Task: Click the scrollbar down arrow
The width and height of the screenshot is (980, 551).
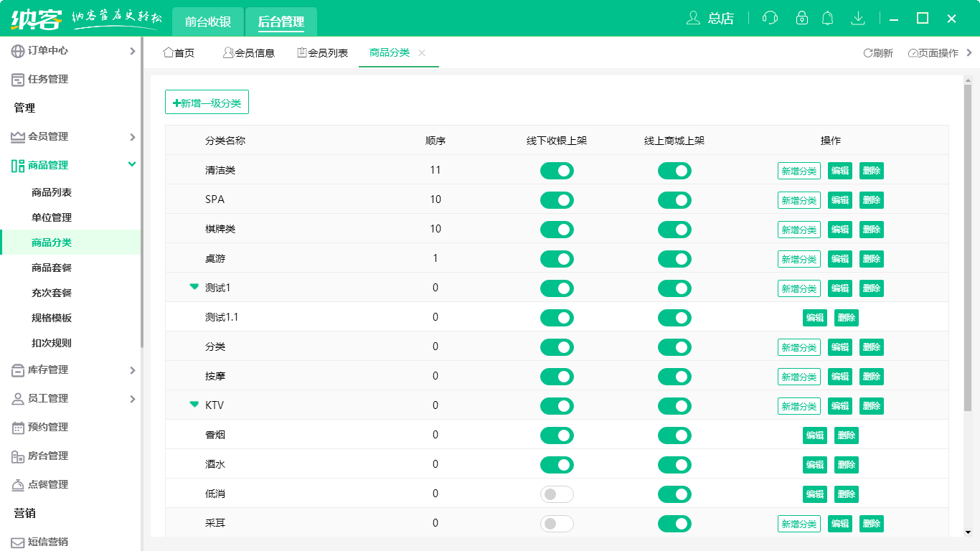Action: [x=968, y=532]
